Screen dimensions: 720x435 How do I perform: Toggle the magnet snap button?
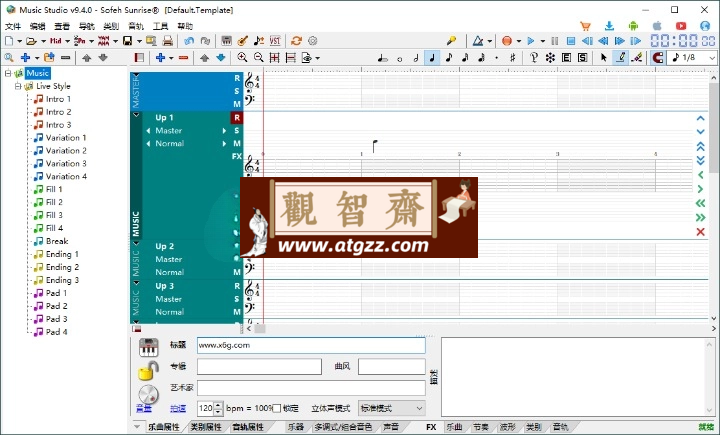[658, 57]
